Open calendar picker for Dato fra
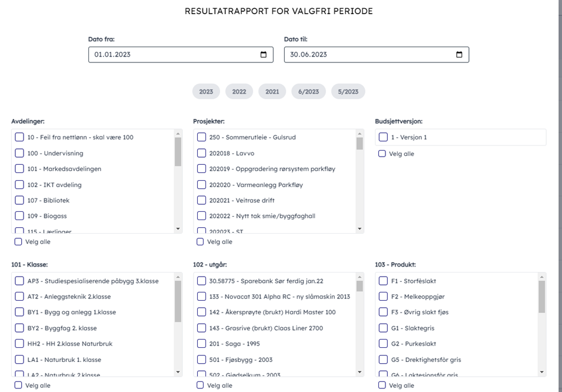The width and height of the screenshot is (562, 392). pyautogui.click(x=263, y=55)
